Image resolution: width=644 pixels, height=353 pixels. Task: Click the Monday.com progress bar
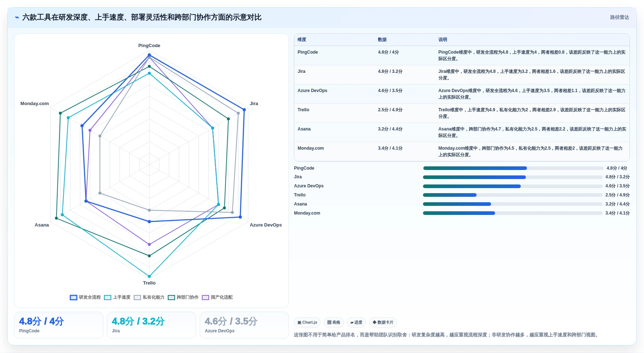point(512,213)
